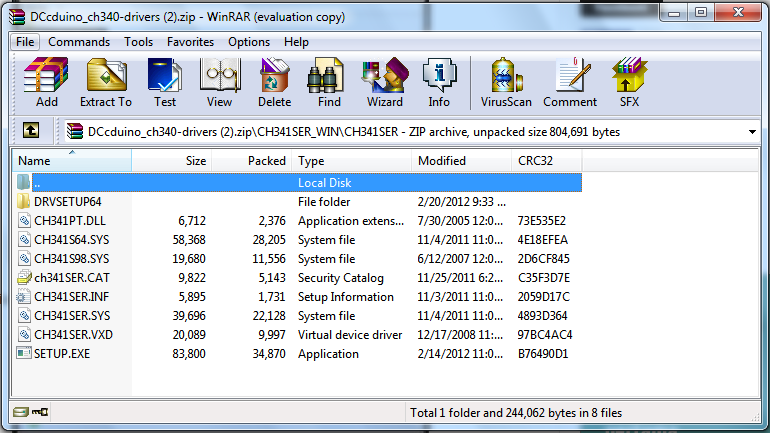Click the CRC32 value B76490D1
770x433 pixels.
tap(543, 354)
